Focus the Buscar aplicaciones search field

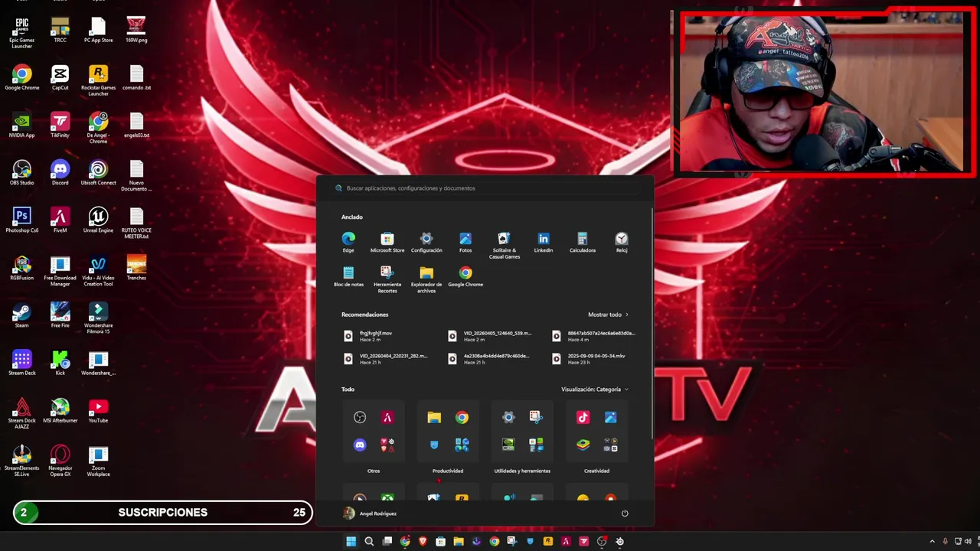(485, 188)
